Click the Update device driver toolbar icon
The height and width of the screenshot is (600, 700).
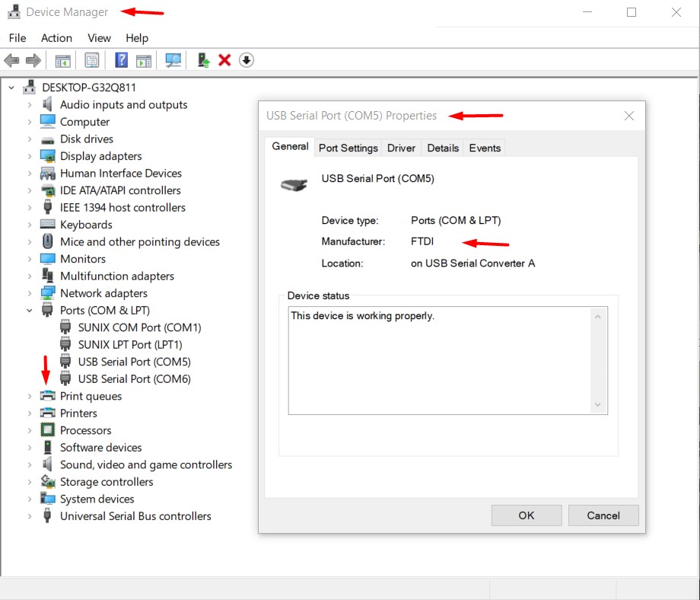click(x=203, y=60)
